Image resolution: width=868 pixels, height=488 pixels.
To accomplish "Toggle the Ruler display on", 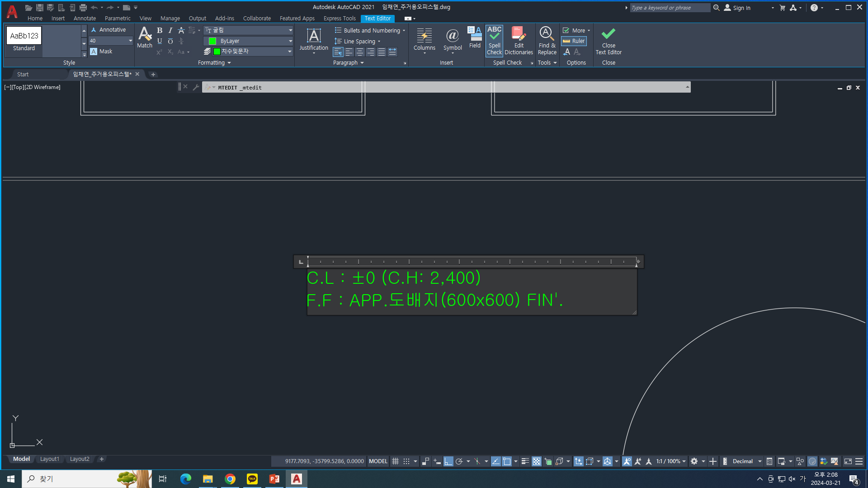I will [574, 41].
